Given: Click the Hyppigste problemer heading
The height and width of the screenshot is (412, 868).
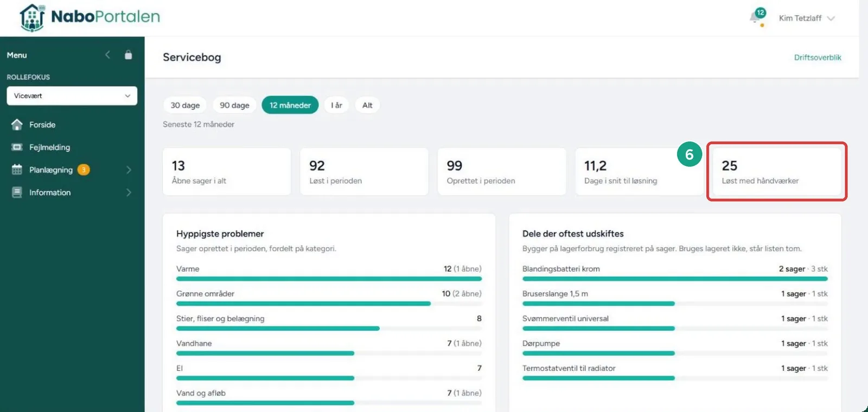Looking at the screenshot, I should click(x=220, y=234).
